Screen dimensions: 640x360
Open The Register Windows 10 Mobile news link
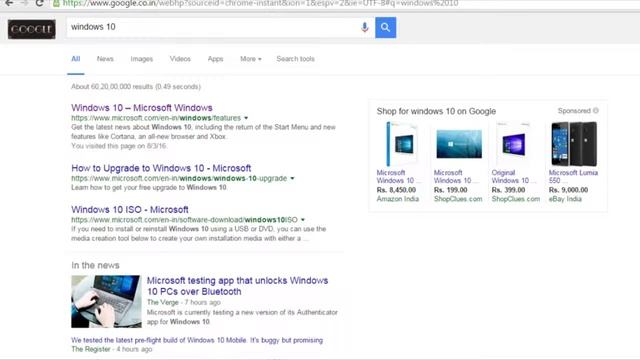click(x=197, y=340)
